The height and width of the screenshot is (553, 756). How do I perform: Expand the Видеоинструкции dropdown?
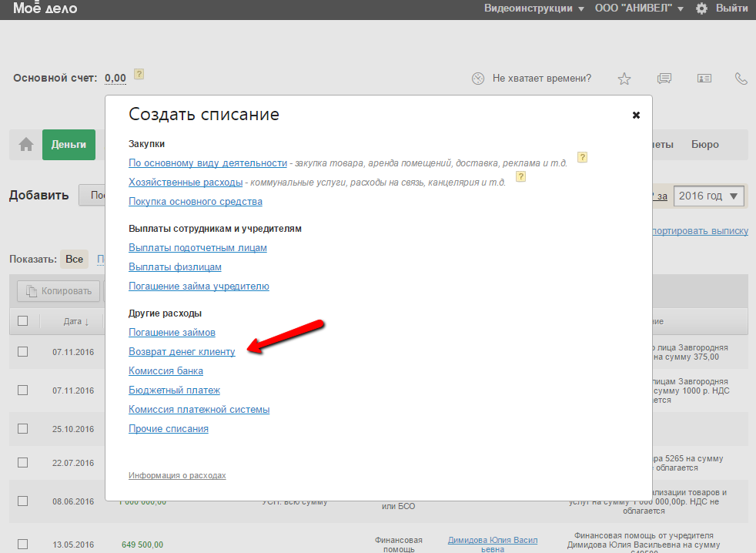coord(534,8)
